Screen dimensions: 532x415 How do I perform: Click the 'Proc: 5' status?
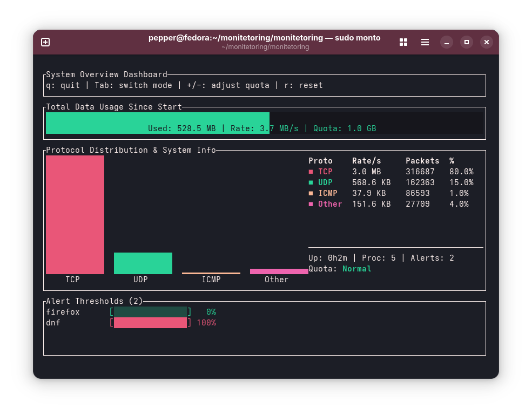[x=379, y=258]
